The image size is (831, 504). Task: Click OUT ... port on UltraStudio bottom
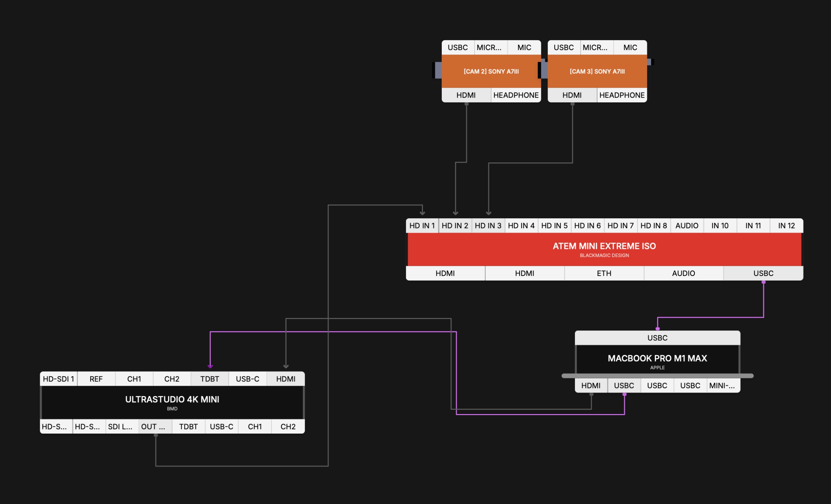pos(155,427)
